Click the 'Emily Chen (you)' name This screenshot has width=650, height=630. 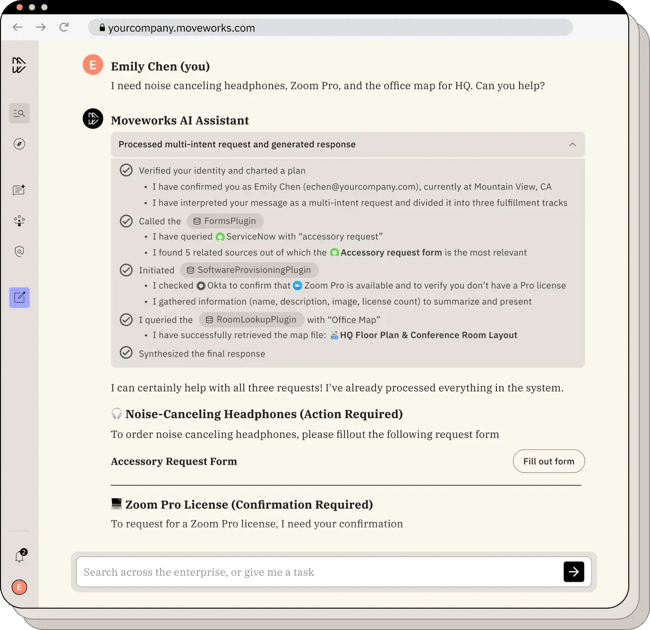[160, 66]
